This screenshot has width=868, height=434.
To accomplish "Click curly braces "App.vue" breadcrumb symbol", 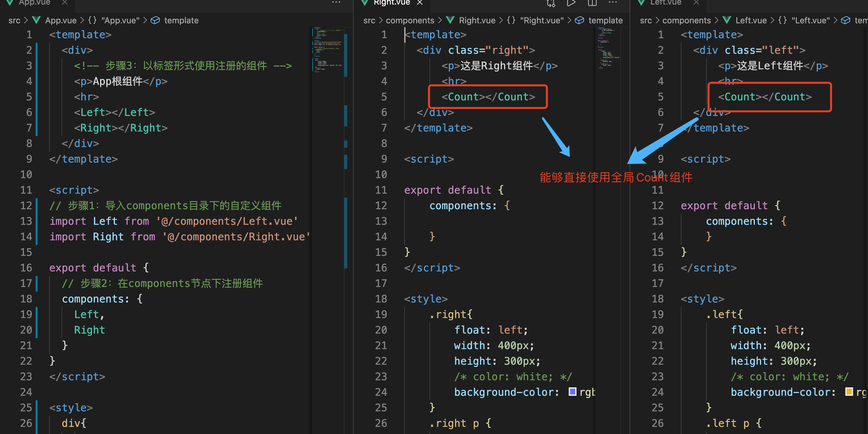I will (x=92, y=20).
